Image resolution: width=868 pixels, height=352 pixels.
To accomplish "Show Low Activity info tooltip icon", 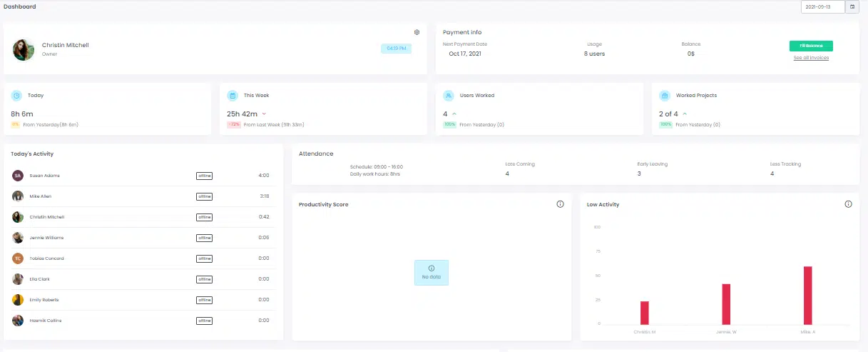I will pos(848,204).
